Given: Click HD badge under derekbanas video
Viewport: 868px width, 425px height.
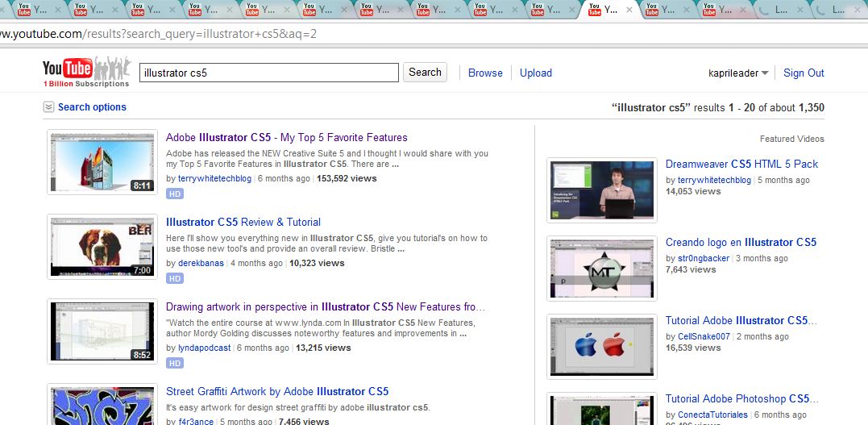Looking at the screenshot, I should [x=175, y=278].
